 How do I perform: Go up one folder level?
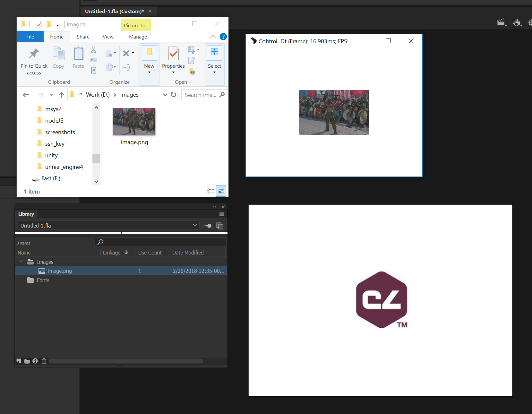pos(61,95)
